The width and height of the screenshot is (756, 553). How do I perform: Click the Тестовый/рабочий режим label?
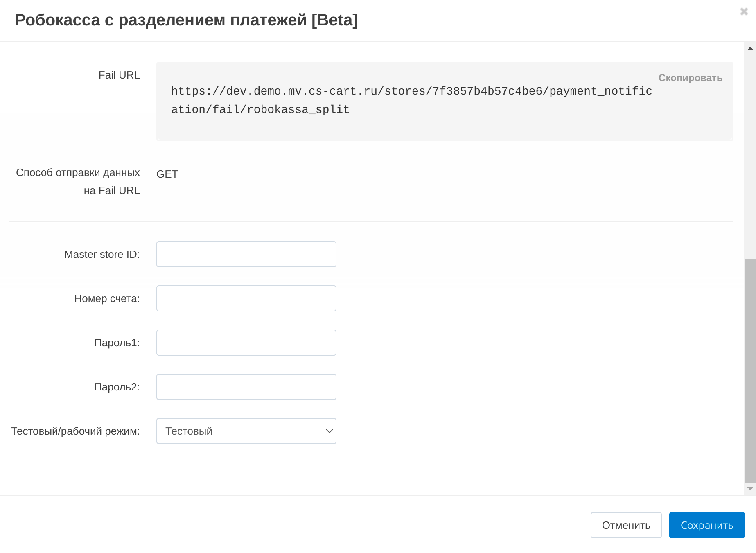(75, 431)
